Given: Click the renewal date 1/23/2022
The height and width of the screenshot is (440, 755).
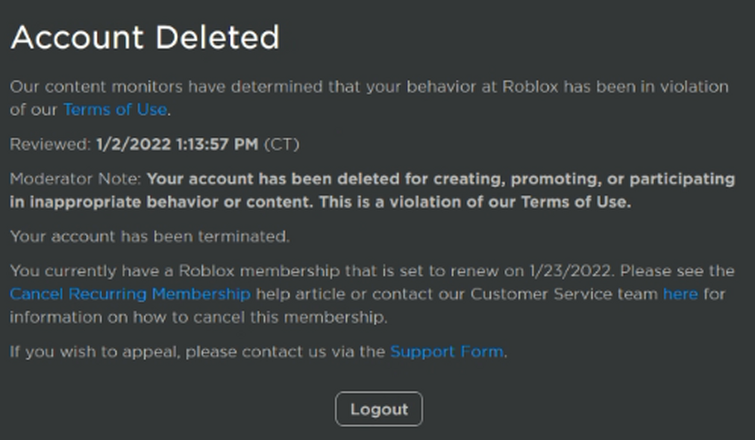Looking at the screenshot, I should (572, 271).
